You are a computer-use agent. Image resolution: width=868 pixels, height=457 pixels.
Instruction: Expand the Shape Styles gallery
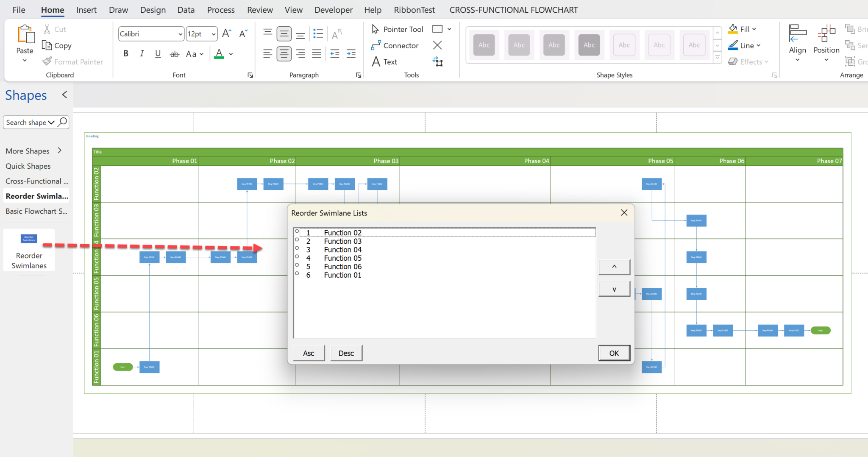717,57
